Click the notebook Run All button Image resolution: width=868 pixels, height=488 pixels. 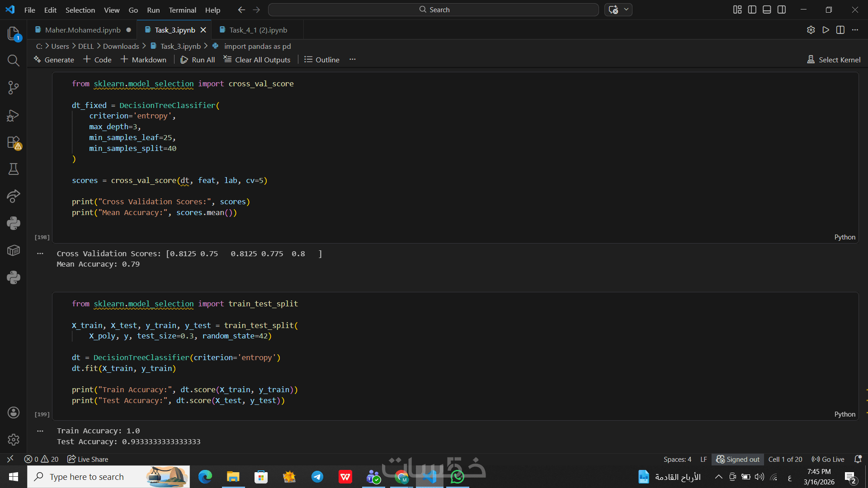point(198,60)
